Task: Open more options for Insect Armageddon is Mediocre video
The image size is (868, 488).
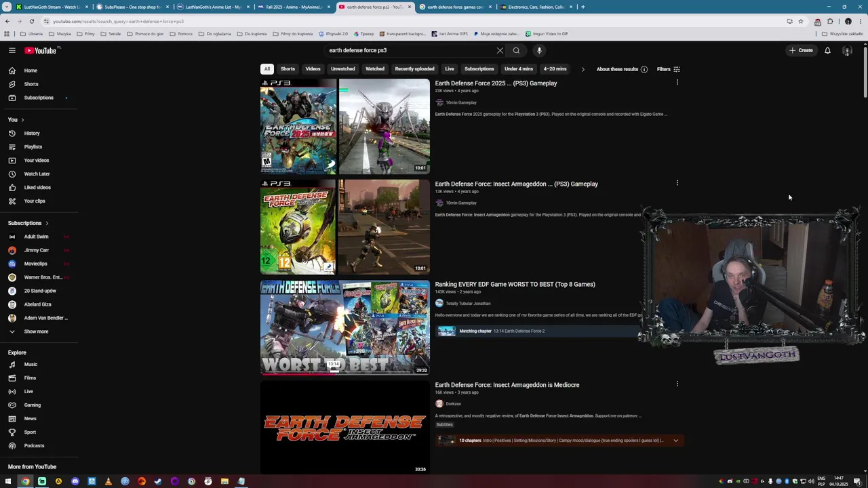Action: (677, 384)
